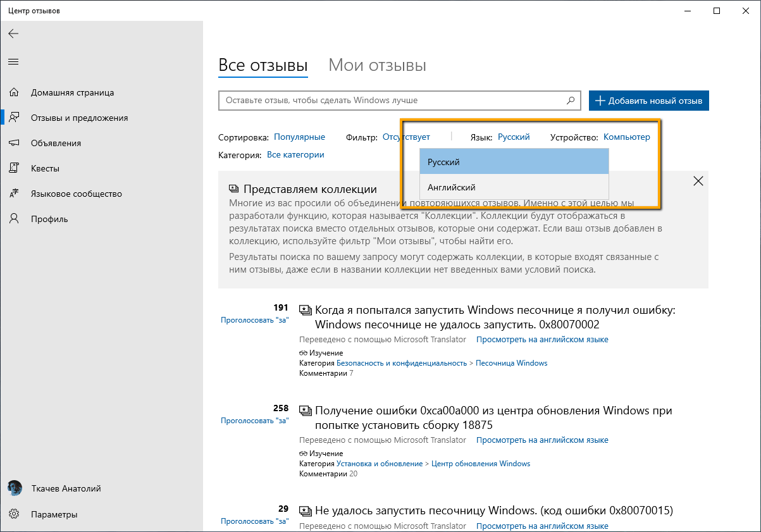This screenshot has height=532, width=761.
Task: Click Просмотреть на английском языке for 258-vote item
Action: click(542, 440)
